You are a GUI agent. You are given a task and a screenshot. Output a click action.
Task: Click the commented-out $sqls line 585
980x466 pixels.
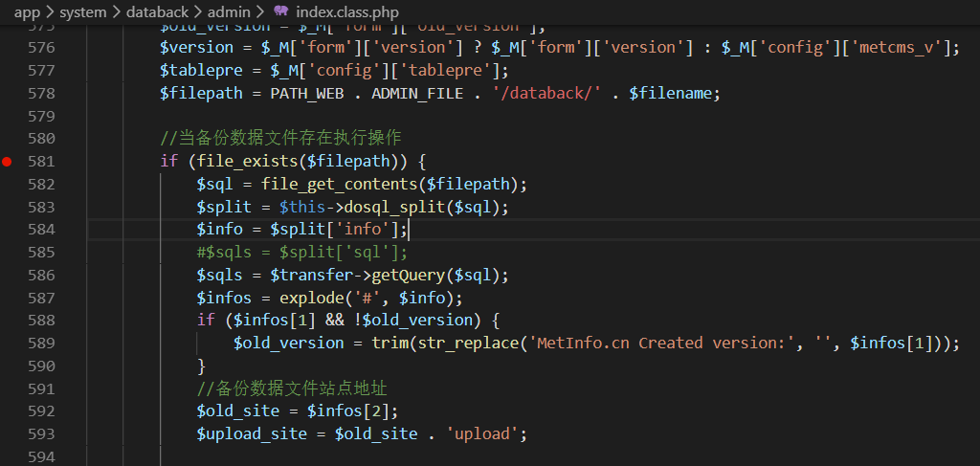tap(302, 253)
